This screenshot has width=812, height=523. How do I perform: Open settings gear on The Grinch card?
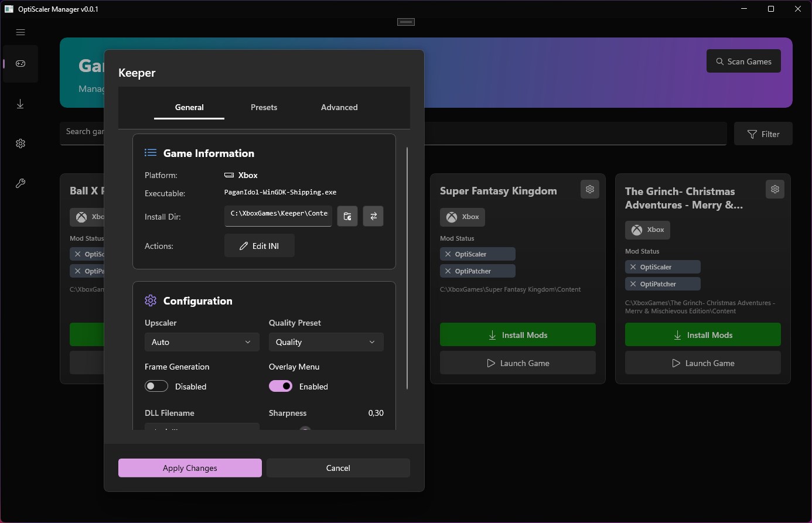pyautogui.click(x=775, y=189)
